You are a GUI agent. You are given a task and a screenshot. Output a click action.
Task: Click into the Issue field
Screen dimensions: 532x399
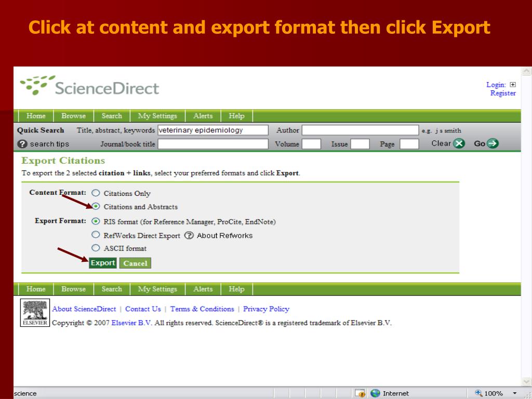coord(360,144)
